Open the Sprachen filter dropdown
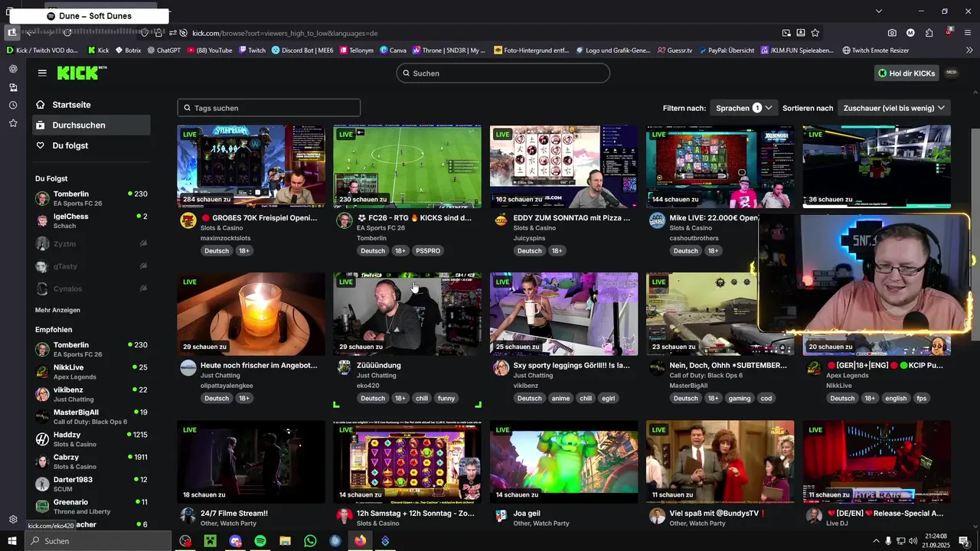Screen dimensions: 980x551 744,108
